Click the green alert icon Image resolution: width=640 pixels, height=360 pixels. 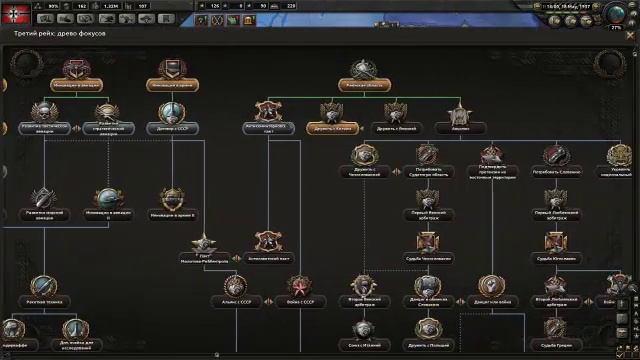tap(233, 20)
